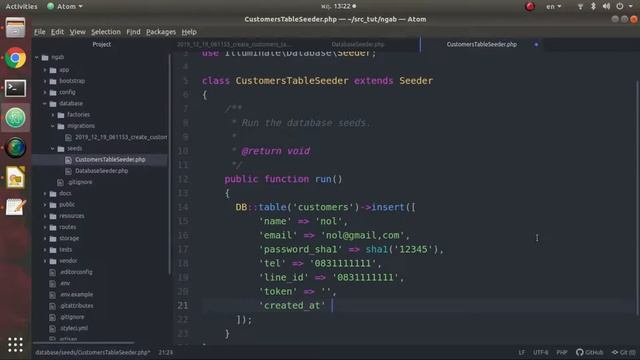Open the File menu

pos(40,32)
